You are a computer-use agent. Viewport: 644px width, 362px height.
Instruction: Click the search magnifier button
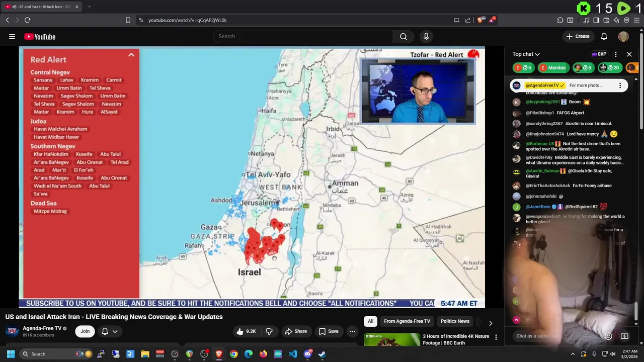point(404,36)
